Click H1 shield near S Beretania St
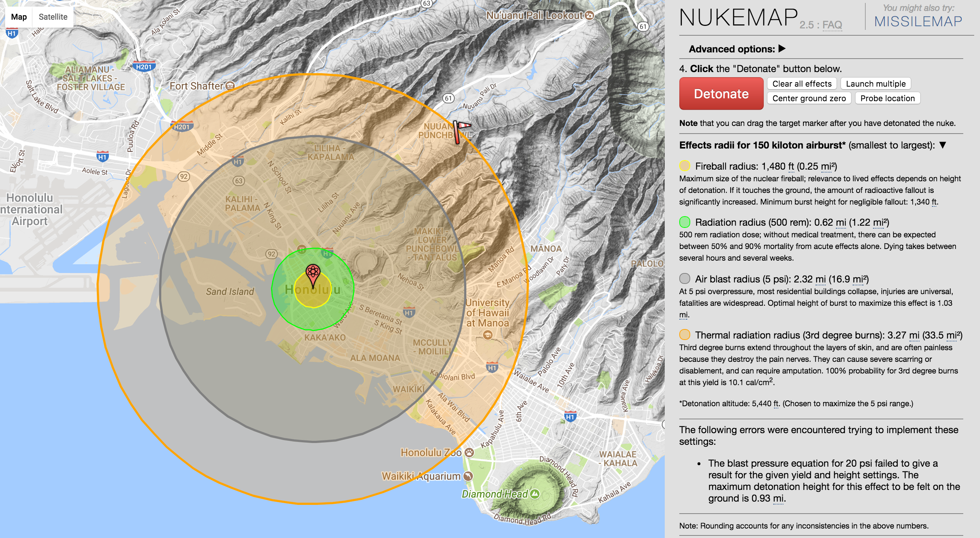Screen dimensions: 980x538 (408, 312)
